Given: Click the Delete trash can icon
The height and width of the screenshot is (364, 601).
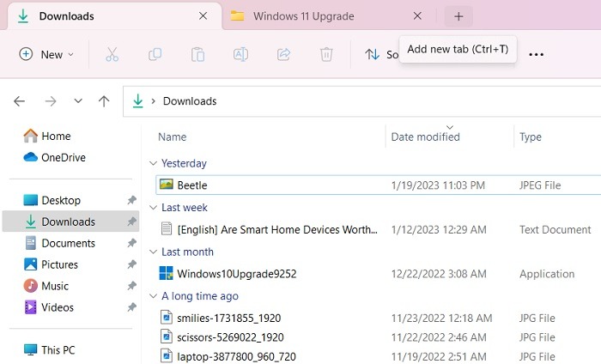Looking at the screenshot, I should (326, 54).
